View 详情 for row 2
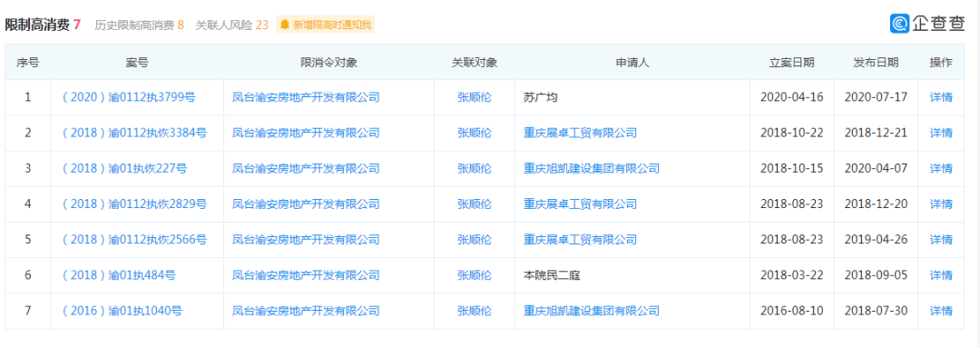Screen dimensions: 980x348 tap(941, 134)
